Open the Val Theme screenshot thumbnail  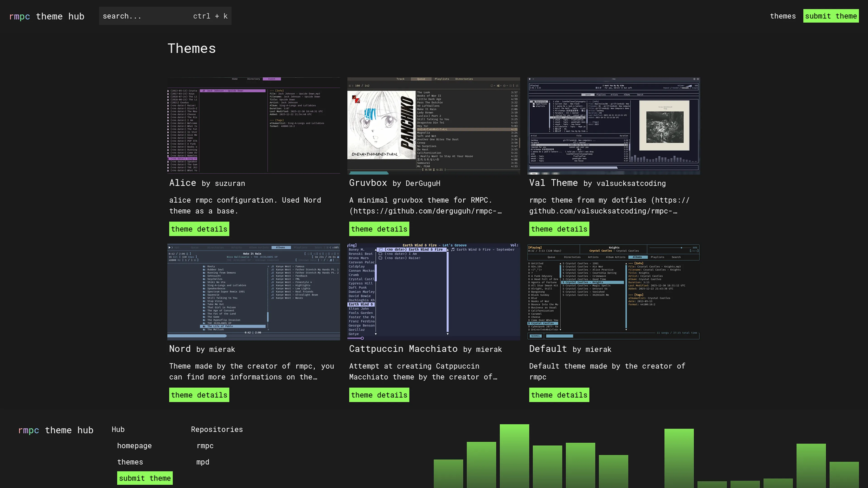click(613, 126)
